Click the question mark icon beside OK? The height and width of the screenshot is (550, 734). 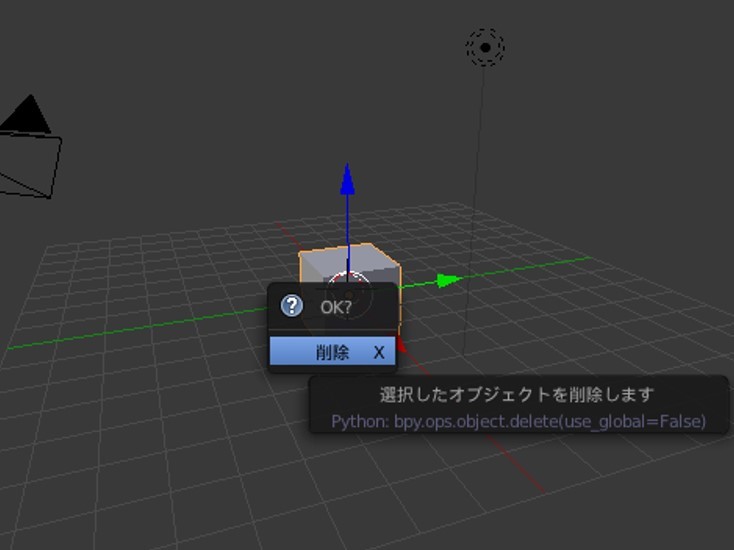[291, 306]
